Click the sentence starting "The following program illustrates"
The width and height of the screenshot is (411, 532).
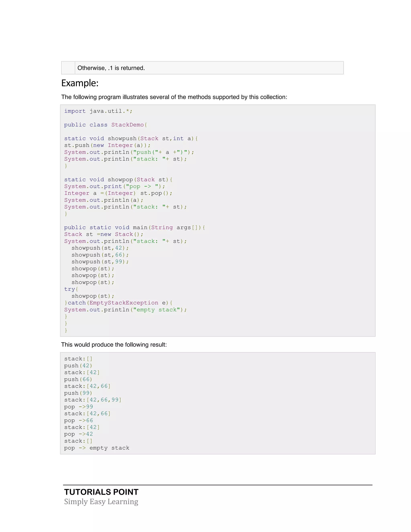point(174,97)
